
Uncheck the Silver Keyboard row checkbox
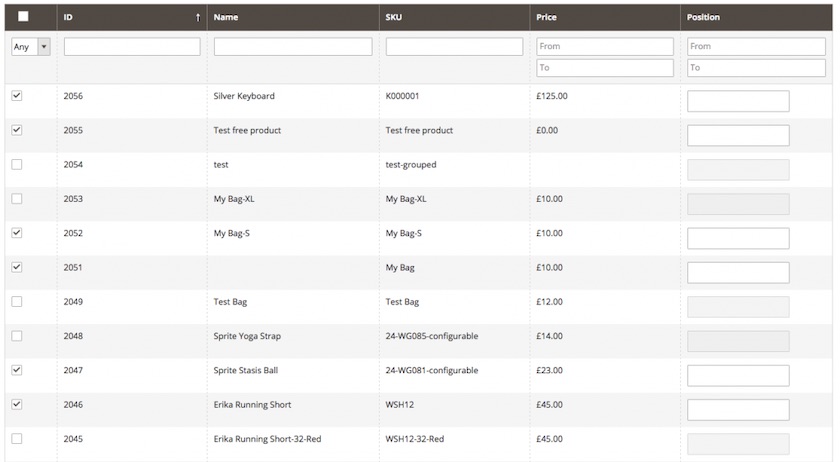(x=17, y=96)
